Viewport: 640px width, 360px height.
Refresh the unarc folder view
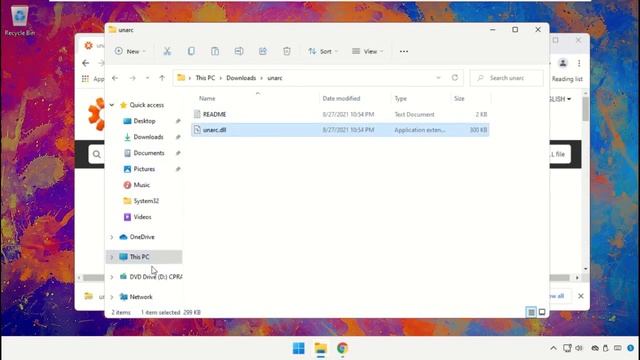pos(455,78)
